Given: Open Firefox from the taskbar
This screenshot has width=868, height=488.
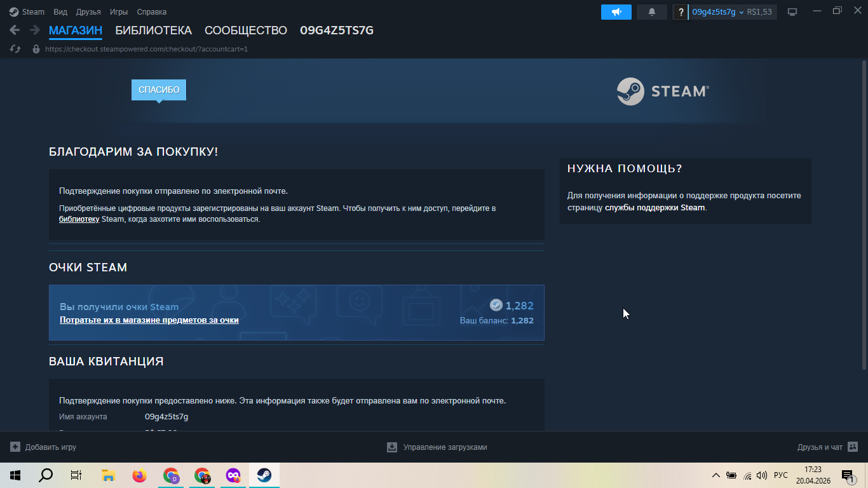Looking at the screenshot, I should [x=139, y=475].
